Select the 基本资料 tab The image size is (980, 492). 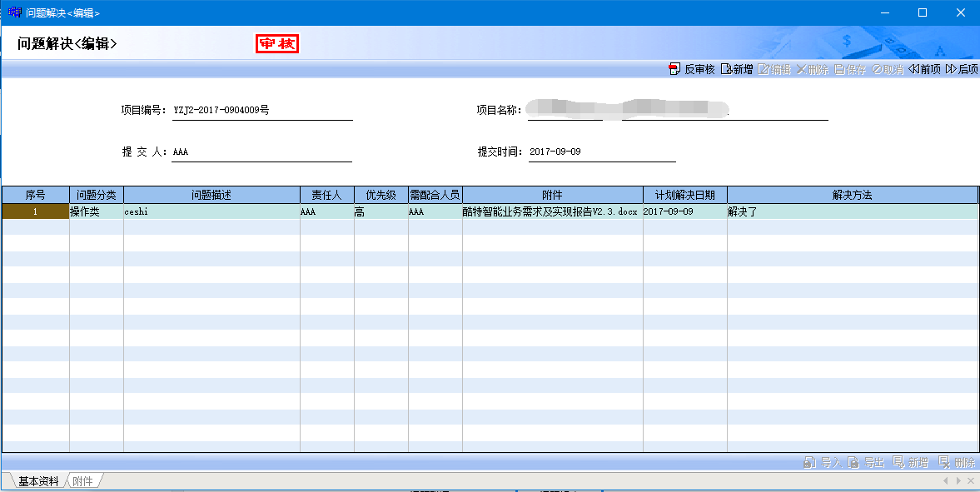coord(38,481)
